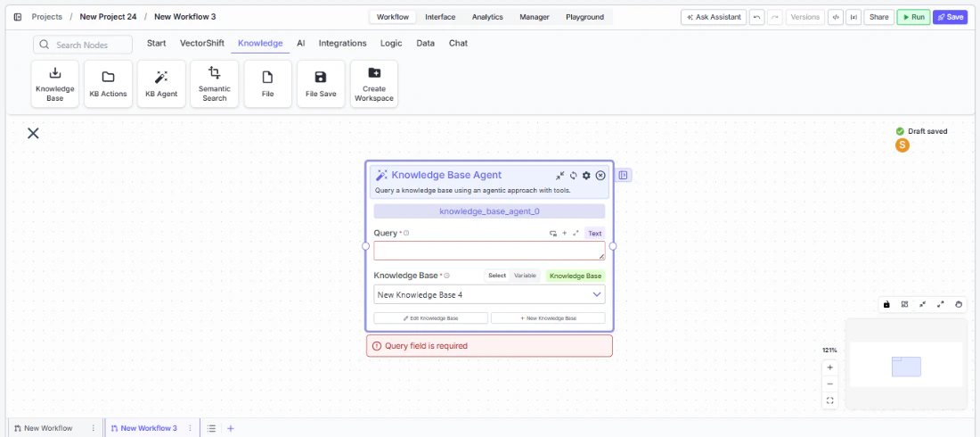Open the variables icon
The height and width of the screenshot is (437, 980).
pyautogui.click(x=853, y=17)
